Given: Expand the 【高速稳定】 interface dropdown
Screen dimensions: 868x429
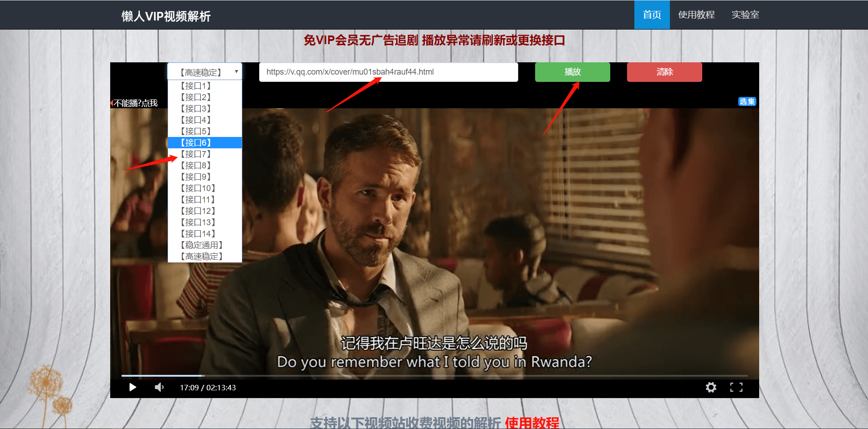Looking at the screenshot, I should point(204,72).
